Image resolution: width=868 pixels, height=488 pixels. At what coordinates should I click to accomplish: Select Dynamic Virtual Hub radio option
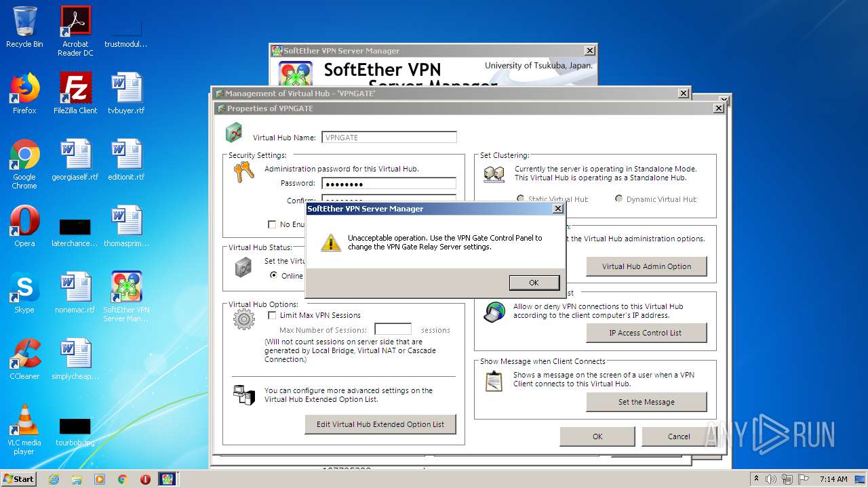pos(619,199)
